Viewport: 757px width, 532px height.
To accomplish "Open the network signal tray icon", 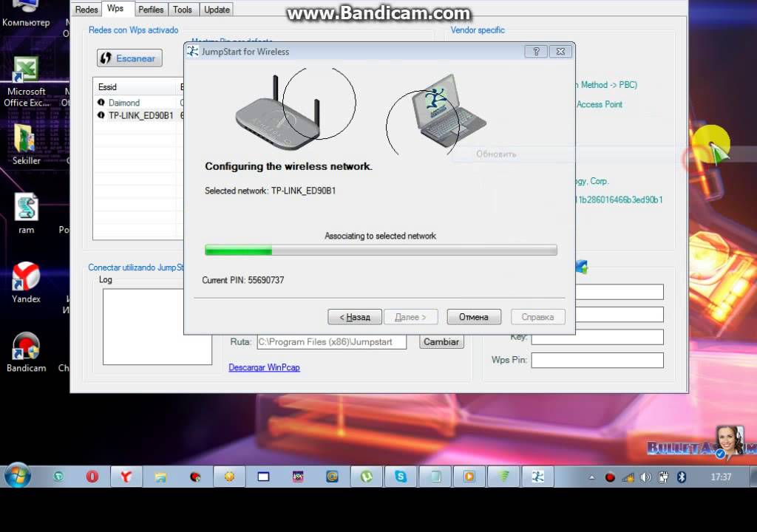I will coord(628,477).
